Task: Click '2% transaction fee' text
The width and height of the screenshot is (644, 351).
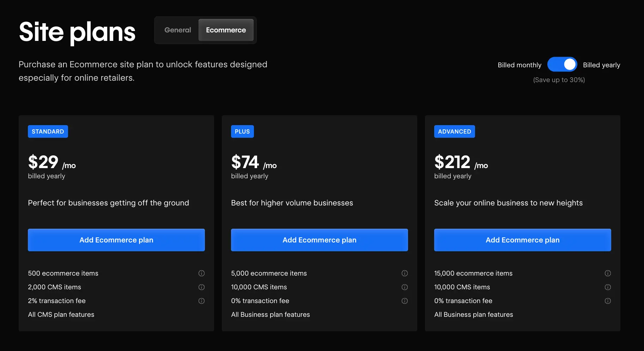Action: coord(57,301)
